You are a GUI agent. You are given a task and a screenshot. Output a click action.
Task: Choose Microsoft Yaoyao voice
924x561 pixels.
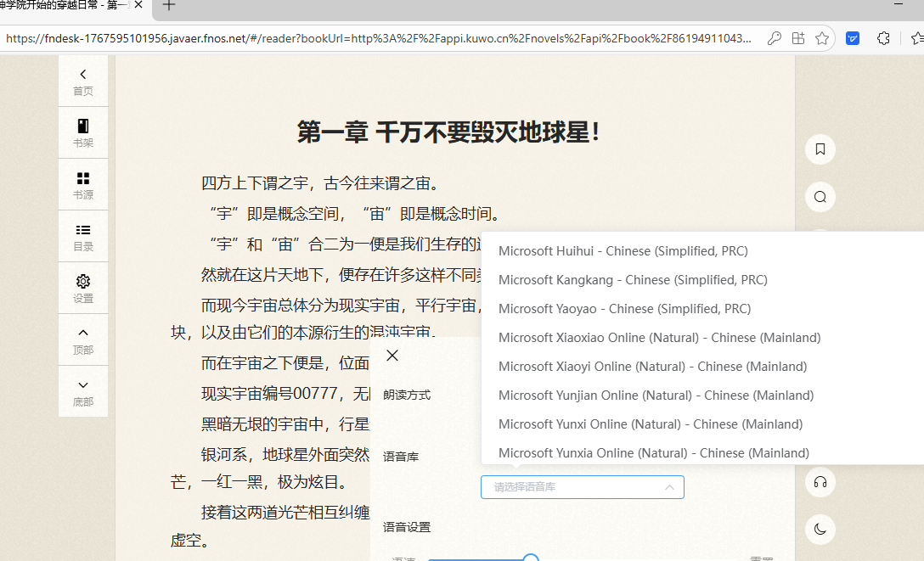[702, 309]
